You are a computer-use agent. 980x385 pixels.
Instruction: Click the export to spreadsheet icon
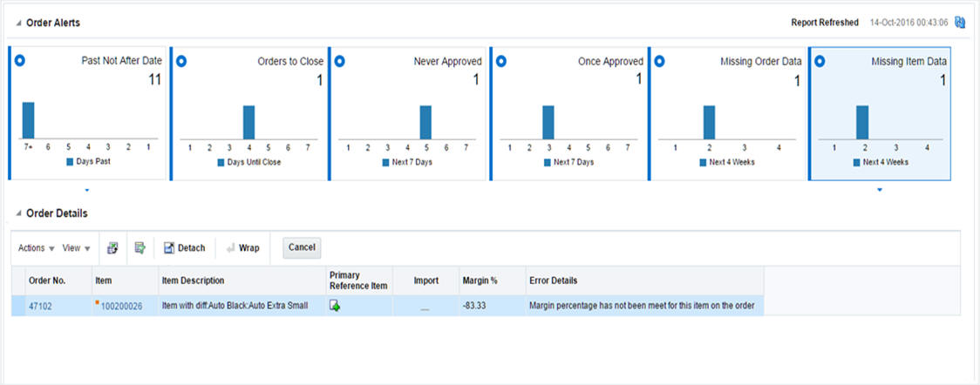(x=112, y=247)
